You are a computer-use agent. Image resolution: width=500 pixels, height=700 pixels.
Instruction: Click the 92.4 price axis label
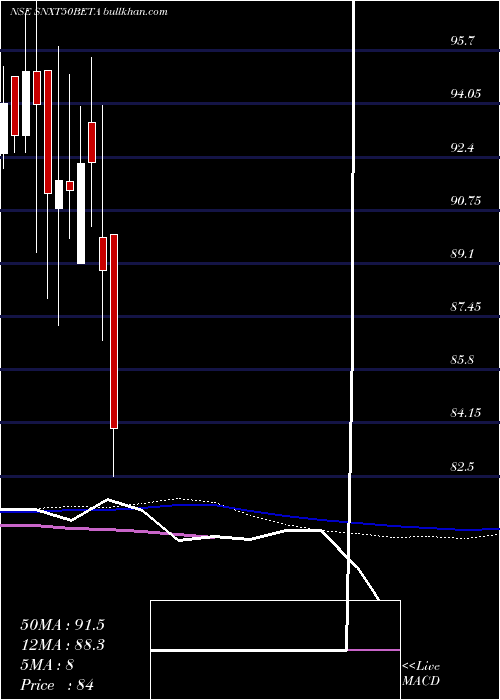(462, 148)
